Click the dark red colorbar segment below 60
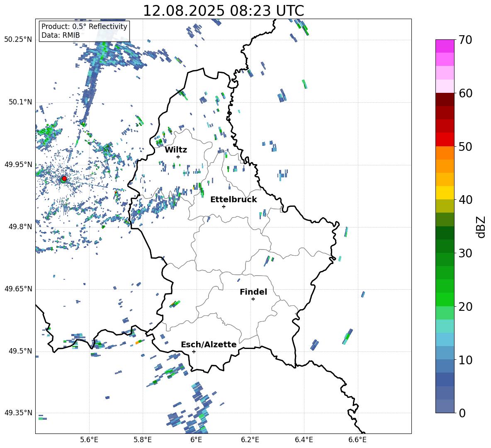491x448 pixels. 445,99
